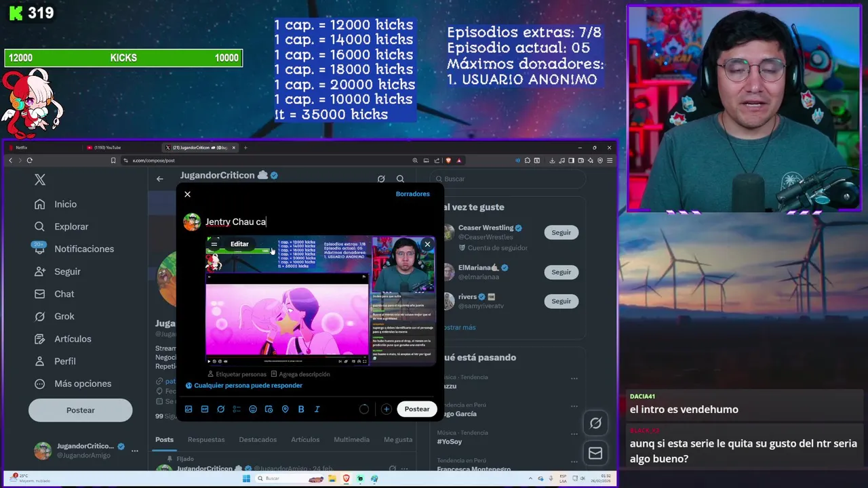Click the floating messages envelope button
Screen dimensions: 868x488
595,453
